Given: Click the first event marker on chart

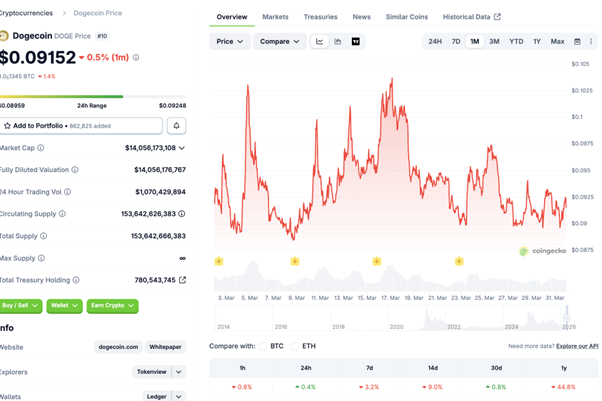Looking at the screenshot, I should click(x=218, y=261).
